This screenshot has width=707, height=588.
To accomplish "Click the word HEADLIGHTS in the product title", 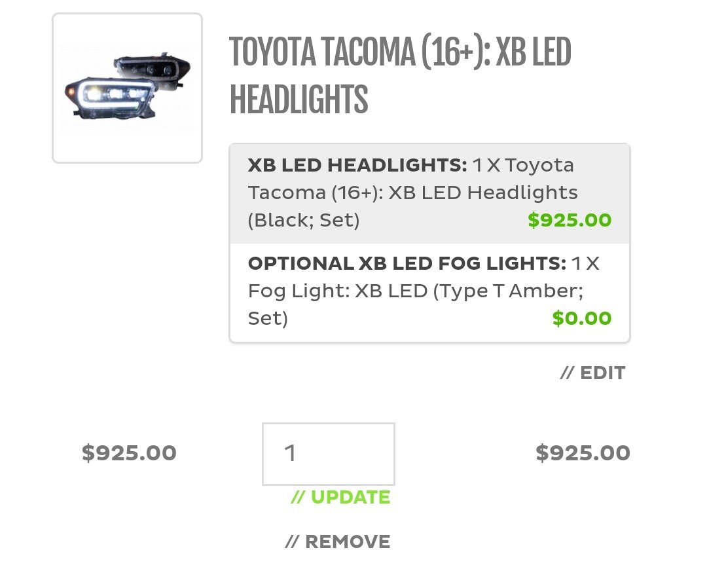I will pos(299,100).
